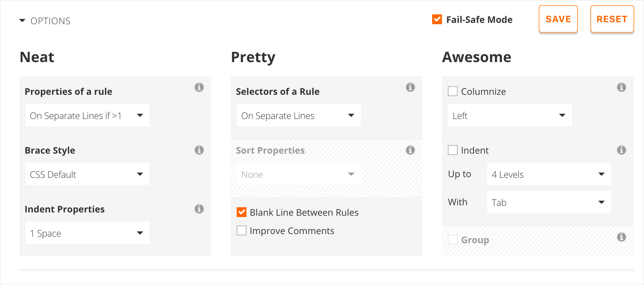Collapse the OPTIONS section
This screenshot has height=285, width=644.
tap(45, 21)
